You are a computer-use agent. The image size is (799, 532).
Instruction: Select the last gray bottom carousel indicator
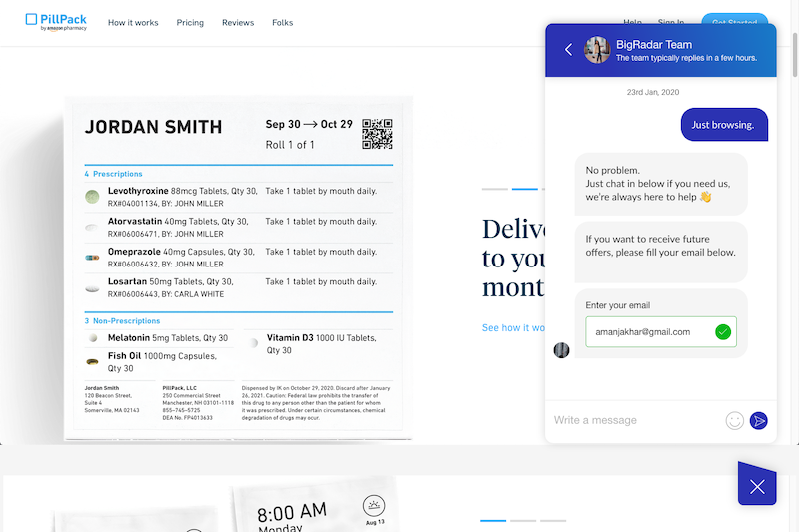point(553,521)
